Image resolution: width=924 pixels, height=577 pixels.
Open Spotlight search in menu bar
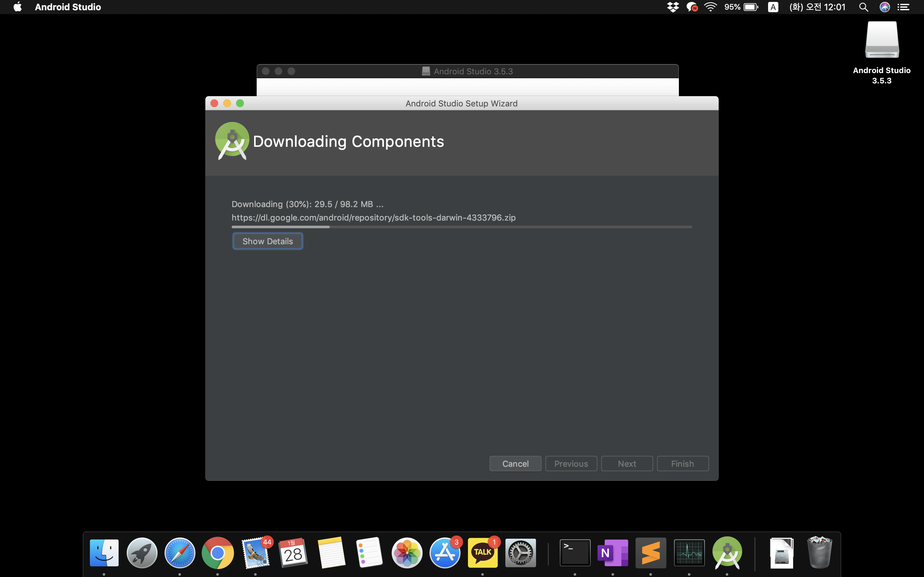click(x=863, y=7)
